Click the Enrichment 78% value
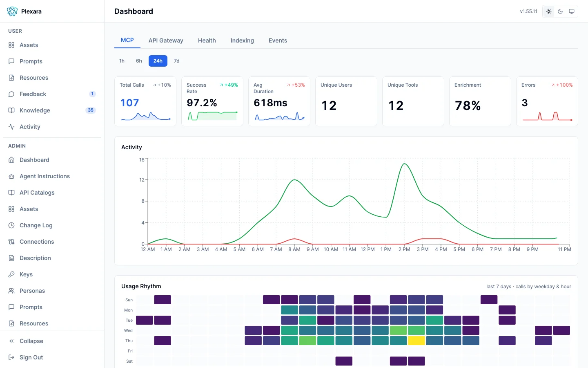This screenshot has width=588, height=368. [468, 106]
